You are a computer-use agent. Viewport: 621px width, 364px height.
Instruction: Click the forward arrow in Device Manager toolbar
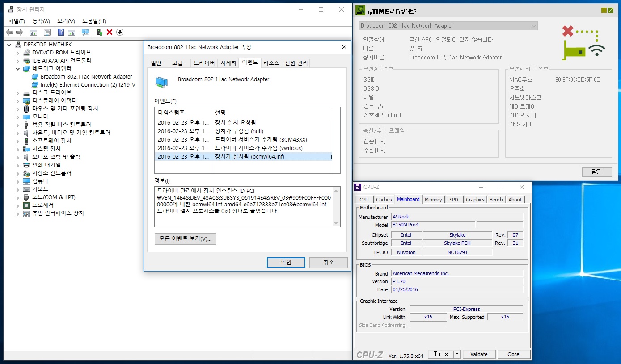pyautogui.click(x=19, y=32)
